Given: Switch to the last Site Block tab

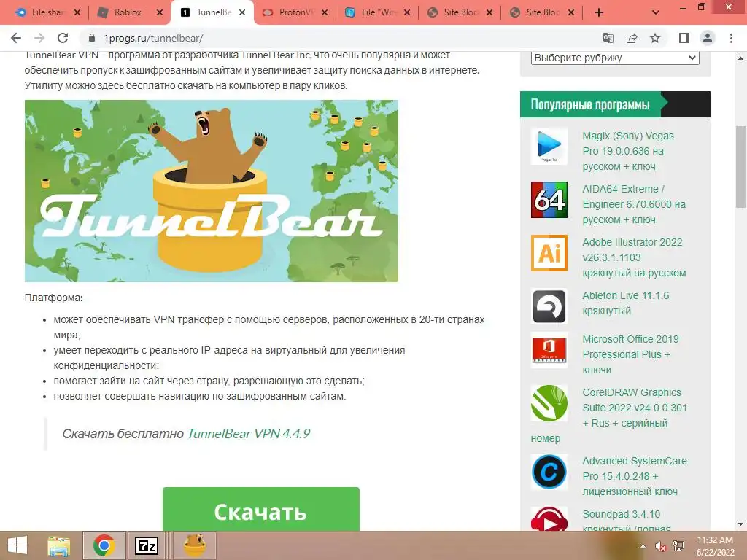Looking at the screenshot, I should click(542, 13).
